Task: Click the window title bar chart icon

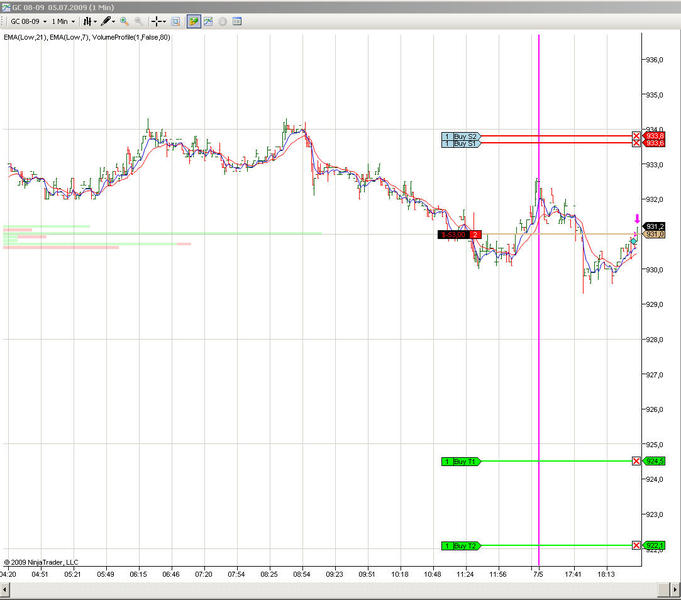Action: tap(6, 7)
